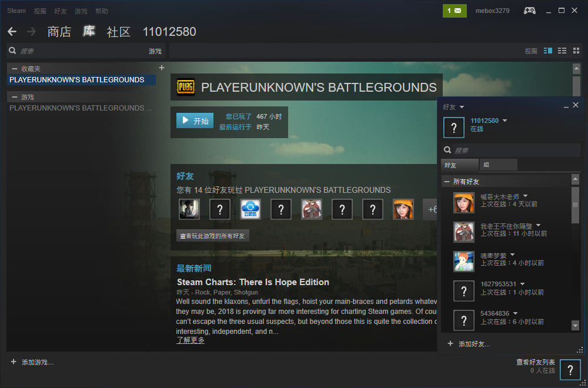Viewport: 588px width, 388px height.
Task: Close the friends panel
Action: pos(576,105)
